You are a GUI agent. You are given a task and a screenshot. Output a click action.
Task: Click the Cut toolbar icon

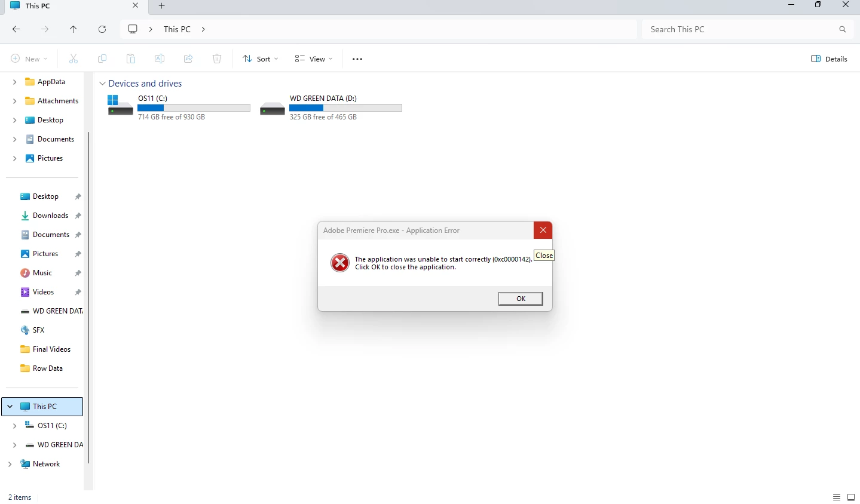74,59
